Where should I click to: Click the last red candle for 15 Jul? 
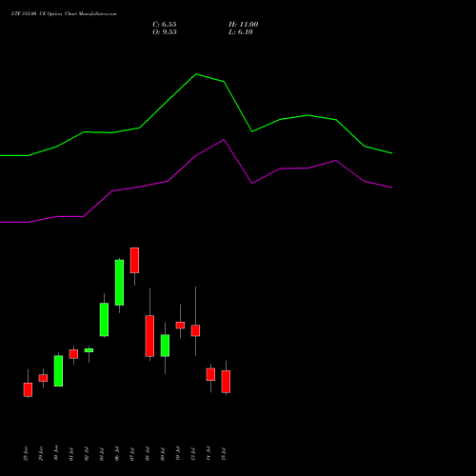(x=226, y=382)
